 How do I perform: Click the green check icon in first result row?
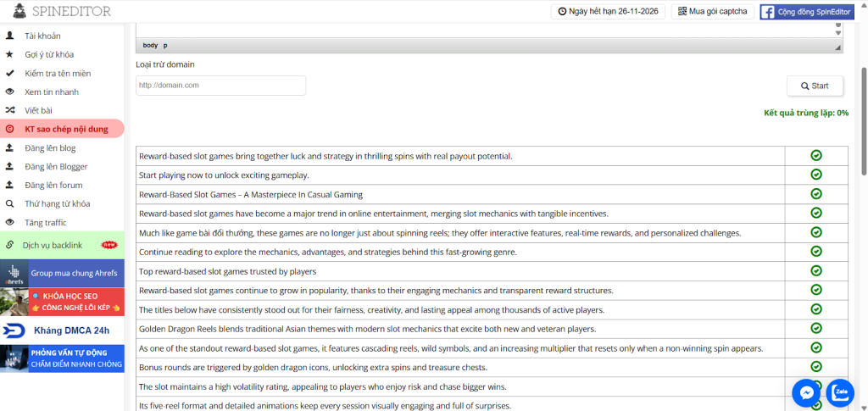tap(816, 156)
